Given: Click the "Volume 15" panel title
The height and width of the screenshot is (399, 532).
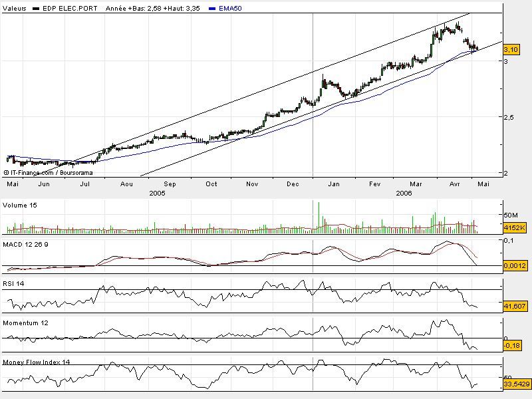Looking at the screenshot, I should tap(20, 205).
